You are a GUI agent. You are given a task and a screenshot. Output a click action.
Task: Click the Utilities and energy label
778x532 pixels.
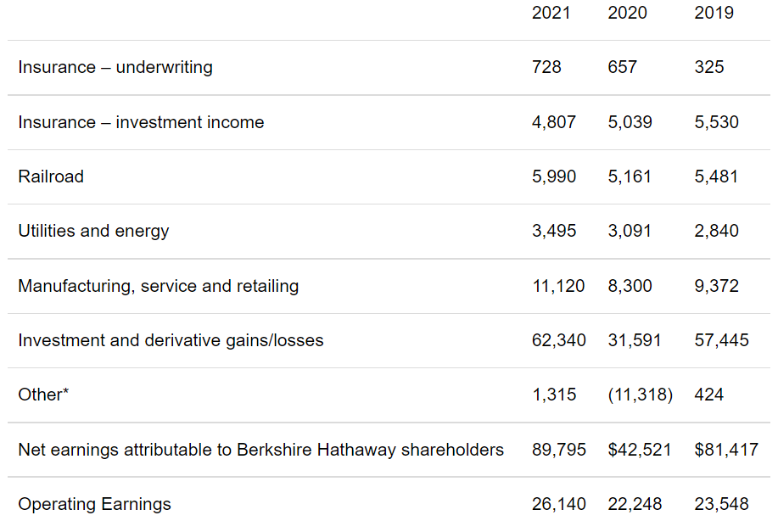(x=93, y=232)
